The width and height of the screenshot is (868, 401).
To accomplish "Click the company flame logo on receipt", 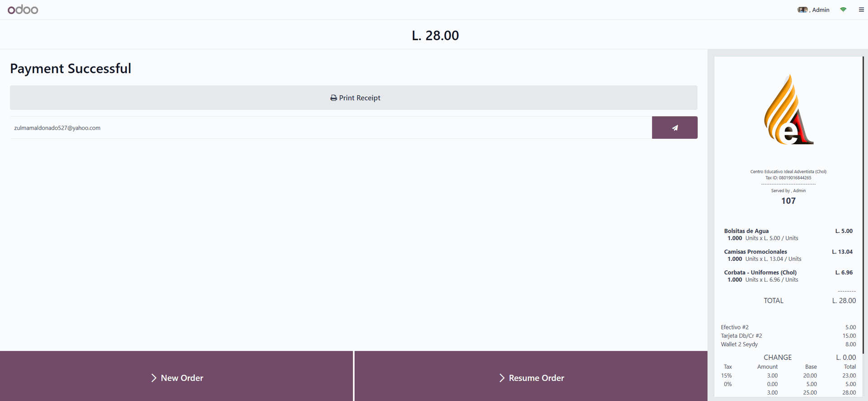I will pyautogui.click(x=788, y=109).
